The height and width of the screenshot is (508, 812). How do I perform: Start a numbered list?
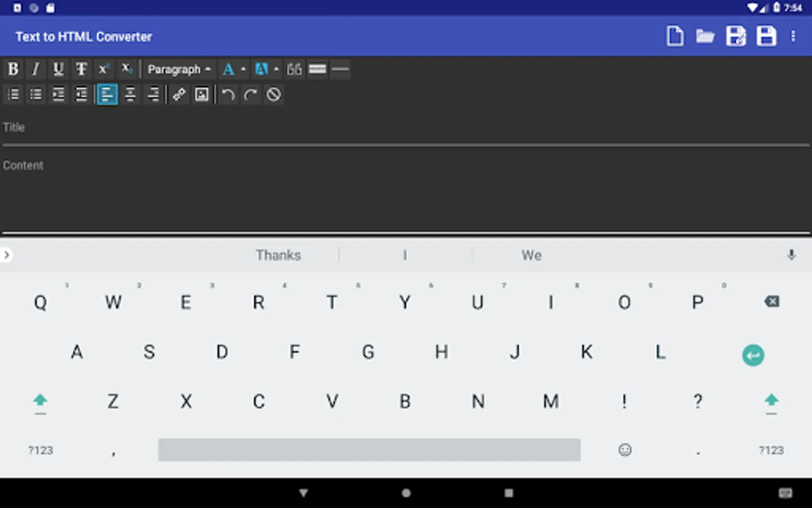click(x=13, y=94)
